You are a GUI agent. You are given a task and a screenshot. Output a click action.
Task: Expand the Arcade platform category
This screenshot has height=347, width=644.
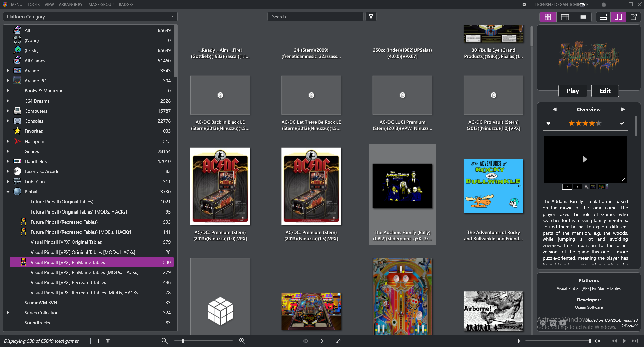(8, 71)
